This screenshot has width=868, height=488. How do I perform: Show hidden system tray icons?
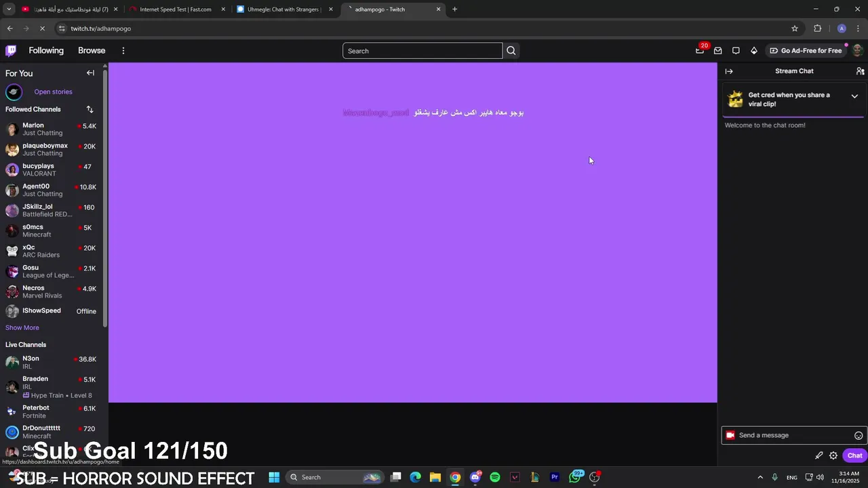coord(759,477)
